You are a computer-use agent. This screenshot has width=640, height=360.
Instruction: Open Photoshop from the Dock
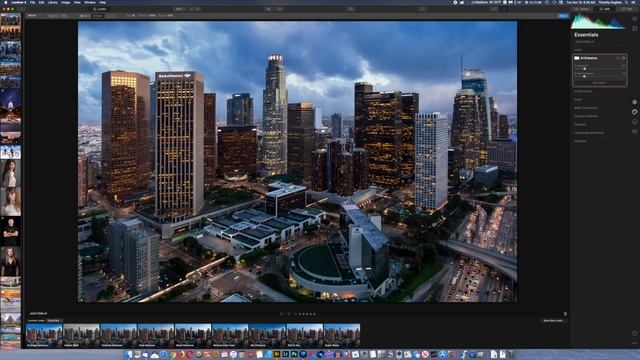click(x=294, y=354)
